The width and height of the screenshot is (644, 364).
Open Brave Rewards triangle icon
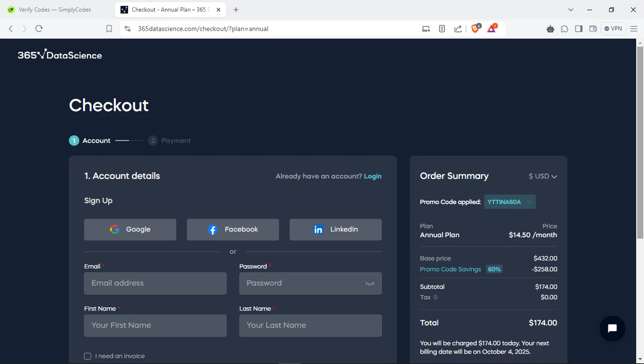pos(492,28)
